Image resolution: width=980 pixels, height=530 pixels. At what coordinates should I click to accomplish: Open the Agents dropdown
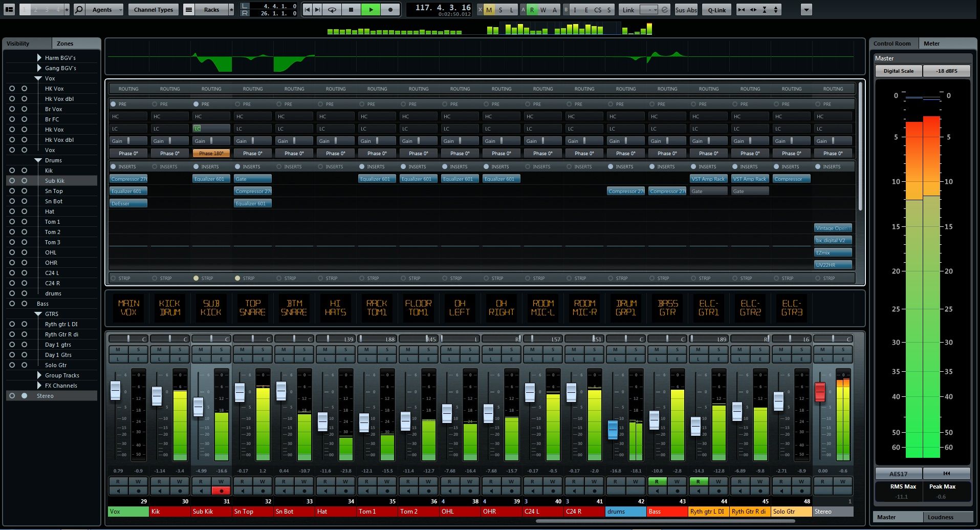click(105, 9)
